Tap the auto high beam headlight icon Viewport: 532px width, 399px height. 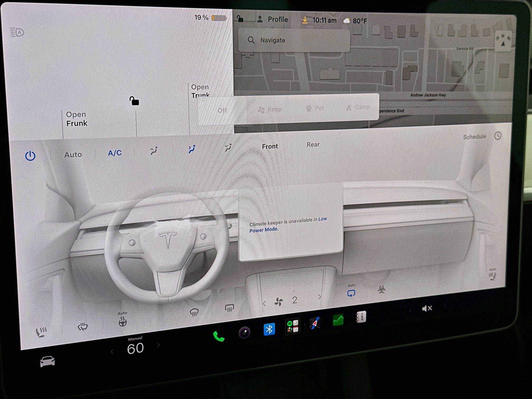pos(17,32)
